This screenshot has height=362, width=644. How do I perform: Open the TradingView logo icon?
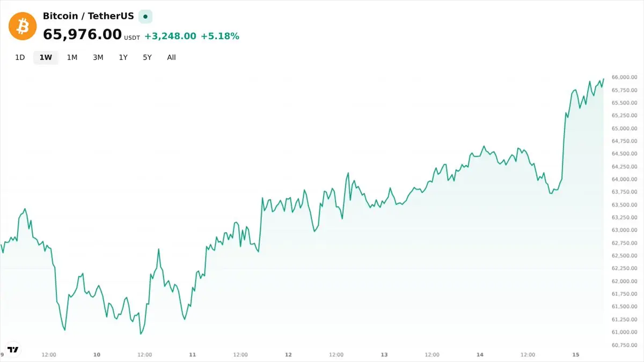(x=13, y=349)
